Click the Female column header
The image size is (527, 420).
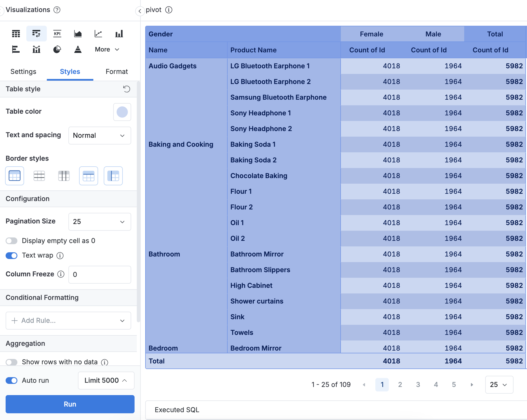click(x=371, y=34)
